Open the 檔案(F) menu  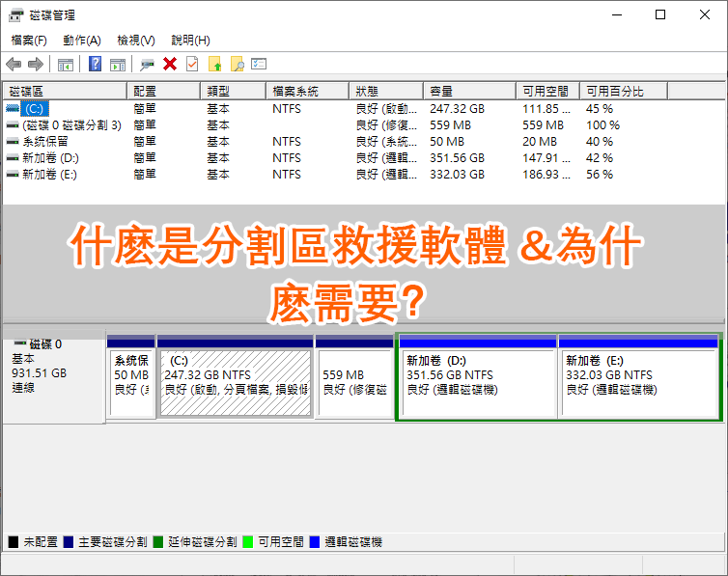point(29,41)
